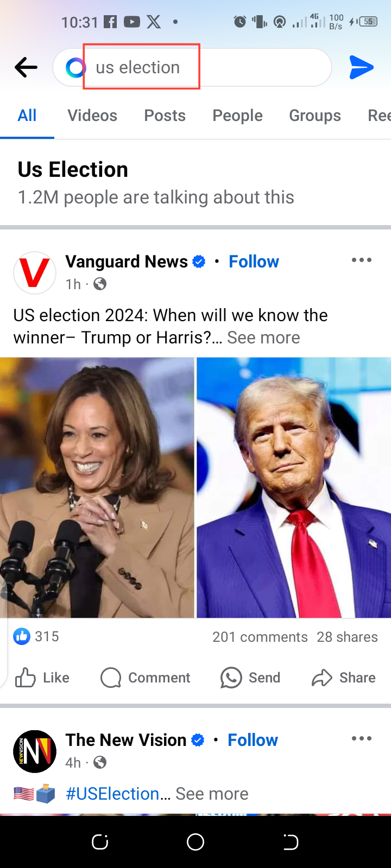Select the People tab
Image resolution: width=391 pixels, height=868 pixels.
237,116
